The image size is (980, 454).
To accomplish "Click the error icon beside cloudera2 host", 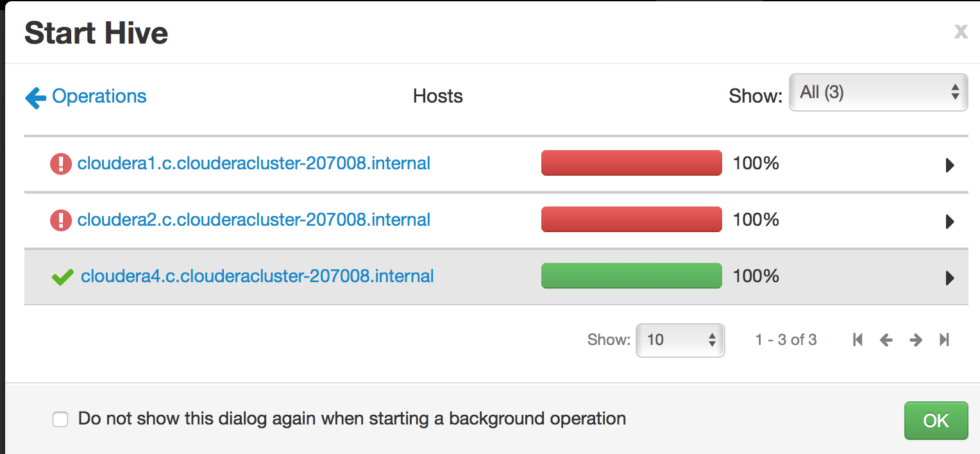I will pyautogui.click(x=60, y=220).
